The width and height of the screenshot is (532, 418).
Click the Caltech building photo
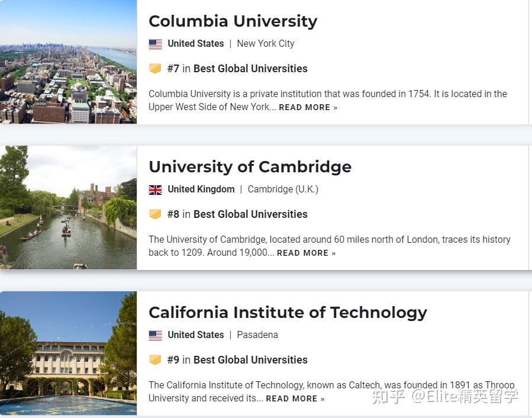(68, 353)
